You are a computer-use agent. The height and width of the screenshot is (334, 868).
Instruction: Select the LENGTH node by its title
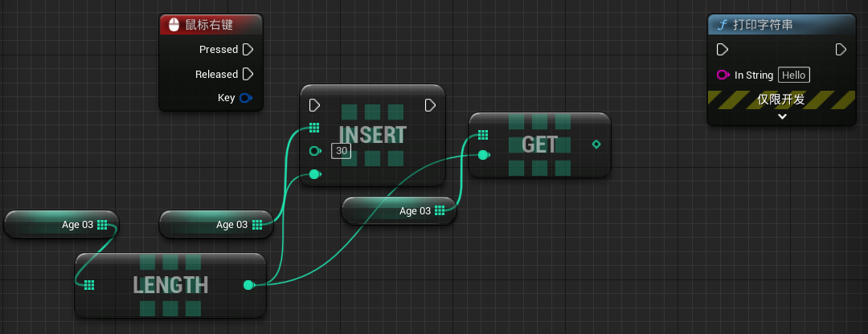170,285
